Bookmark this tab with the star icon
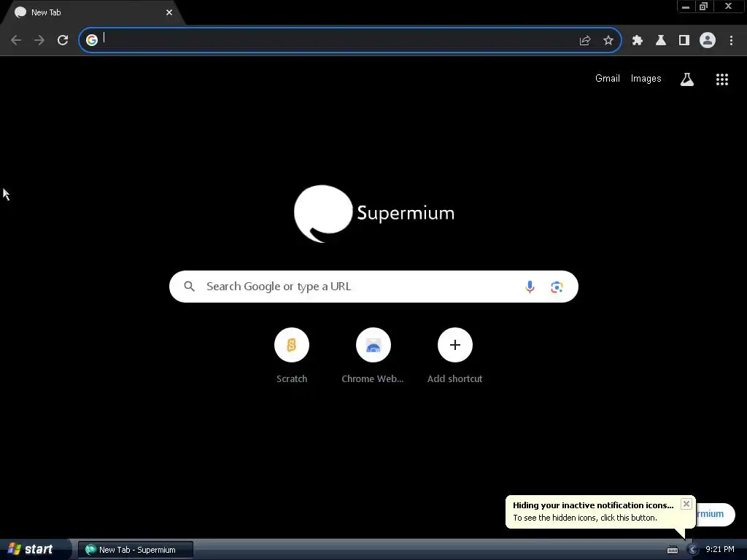The height and width of the screenshot is (560, 747). [x=608, y=41]
